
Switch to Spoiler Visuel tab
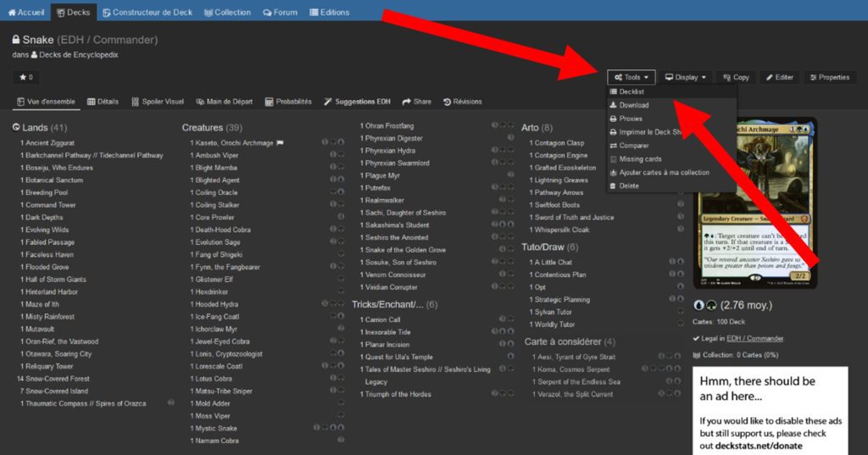point(158,102)
